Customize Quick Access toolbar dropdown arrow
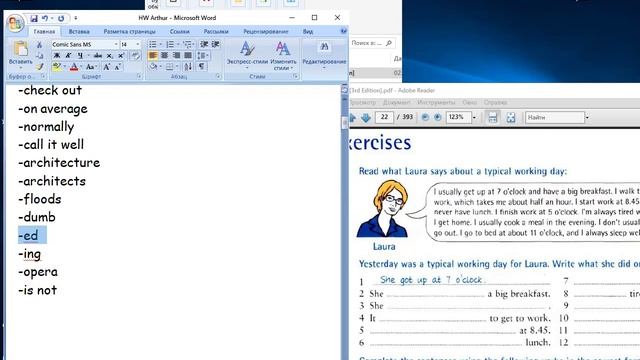The height and width of the screenshot is (360, 640). (76, 18)
